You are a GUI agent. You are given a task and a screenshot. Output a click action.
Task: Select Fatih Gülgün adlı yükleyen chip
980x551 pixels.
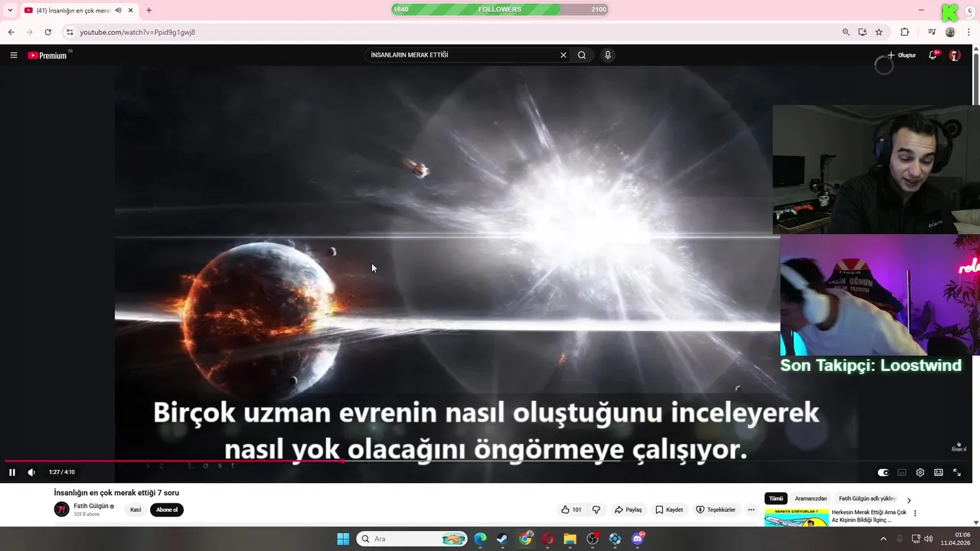point(867,498)
